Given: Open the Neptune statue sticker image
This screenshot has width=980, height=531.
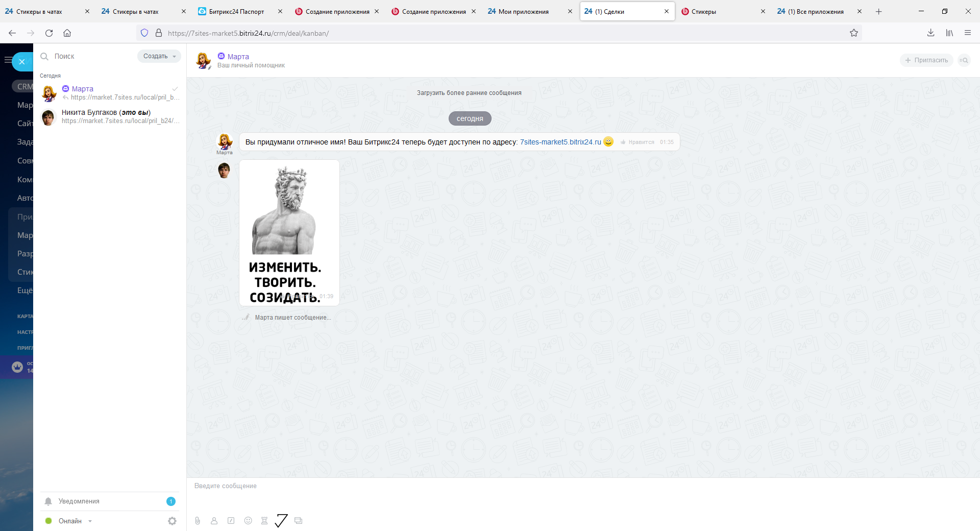Looking at the screenshot, I should point(289,233).
